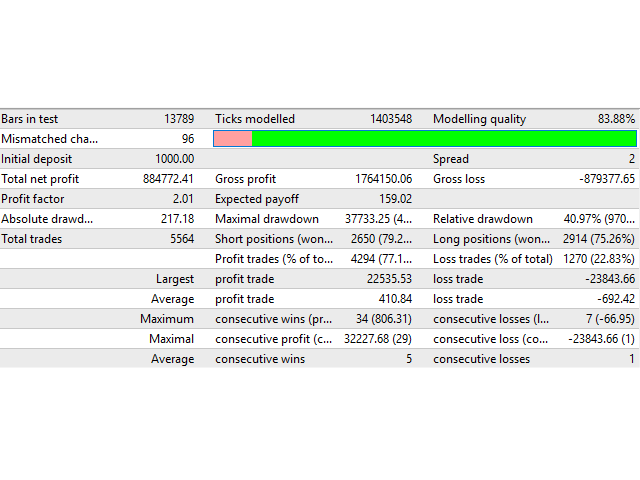Screen dimensions: 640x480
Task: Click the value 34 (806.31)
Action: (x=384, y=319)
